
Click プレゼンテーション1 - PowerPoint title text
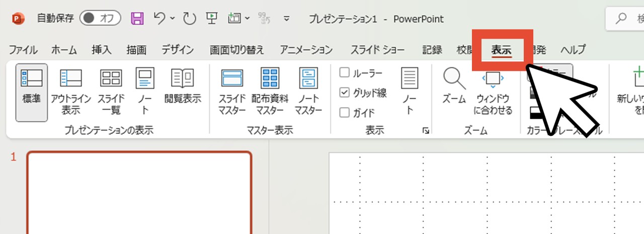[x=376, y=19]
